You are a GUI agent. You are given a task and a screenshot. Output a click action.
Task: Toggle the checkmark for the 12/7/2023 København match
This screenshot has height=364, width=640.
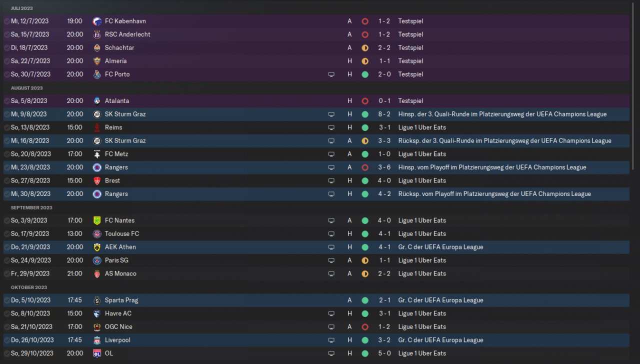(6, 21)
